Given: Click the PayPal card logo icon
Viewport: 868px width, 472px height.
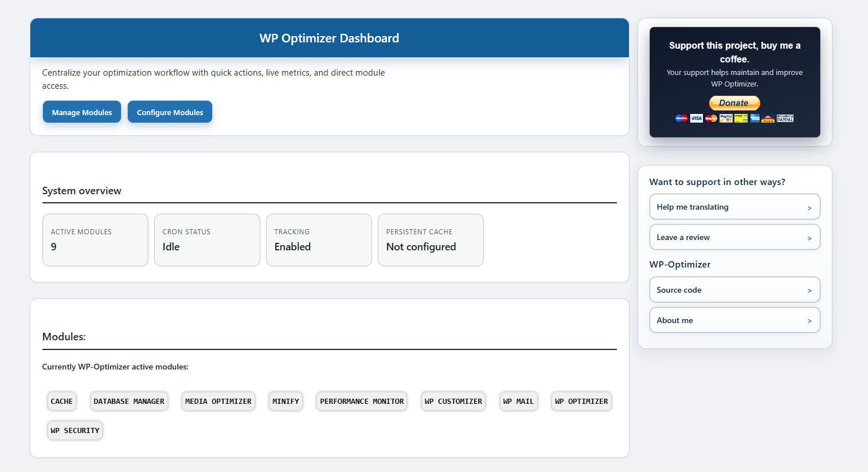Looking at the screenshot, I should pos(726,119).
